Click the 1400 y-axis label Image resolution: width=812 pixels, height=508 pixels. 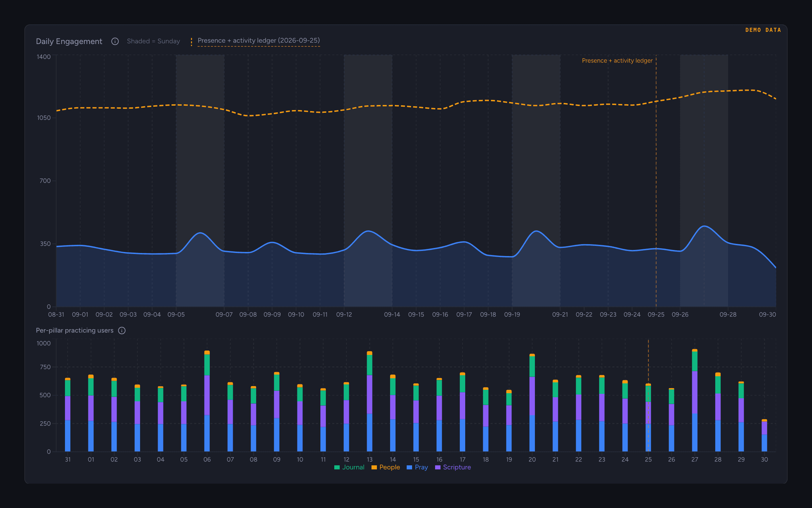coord(44,57)
